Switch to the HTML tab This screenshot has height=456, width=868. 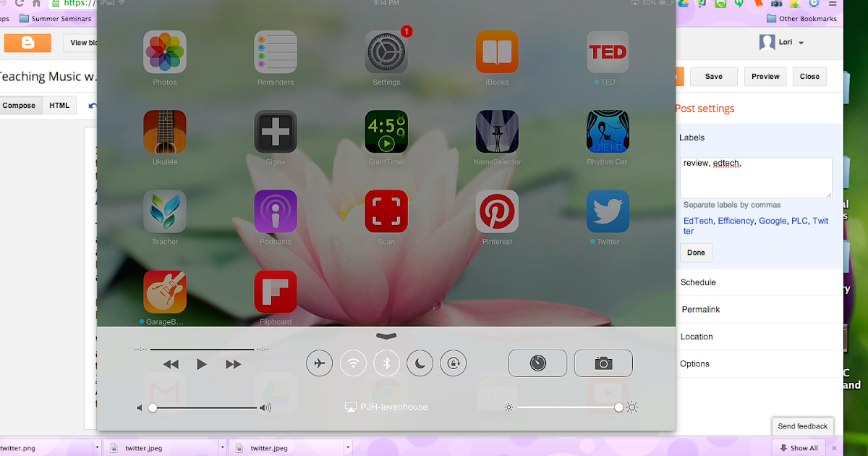(59, 106)
